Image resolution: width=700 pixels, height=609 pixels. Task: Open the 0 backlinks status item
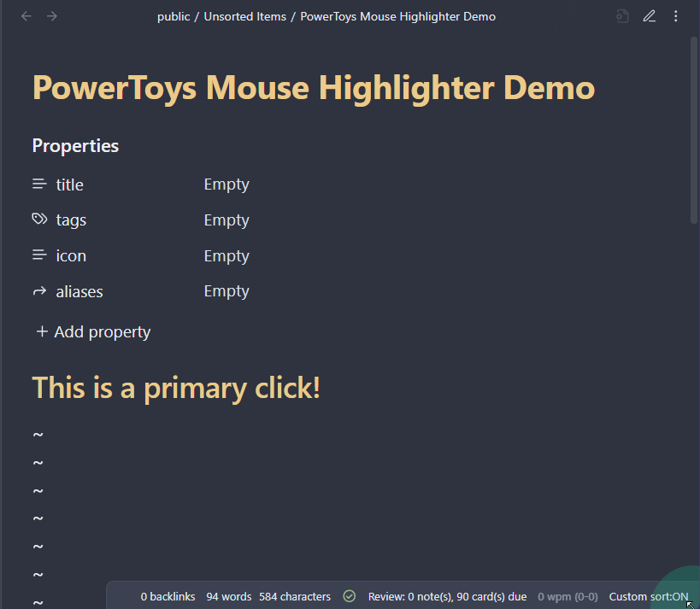pyautogui.click(x=168, y=596)
